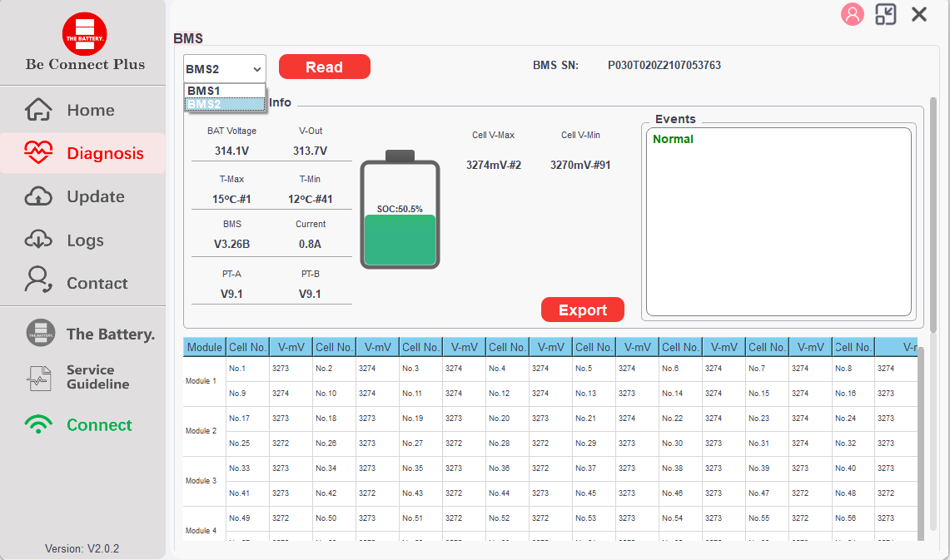Click the PT-A value V9.1
Screen dimensions: 950x560
coord(231,294)
